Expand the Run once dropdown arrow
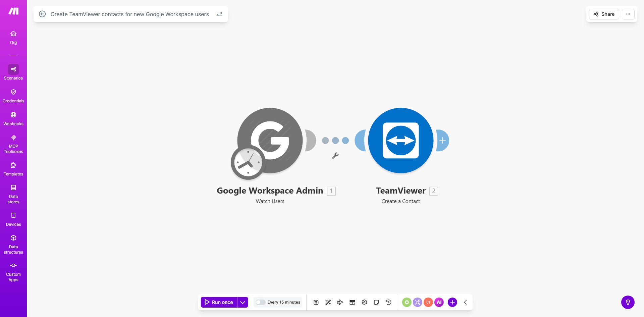 point(243,302)
